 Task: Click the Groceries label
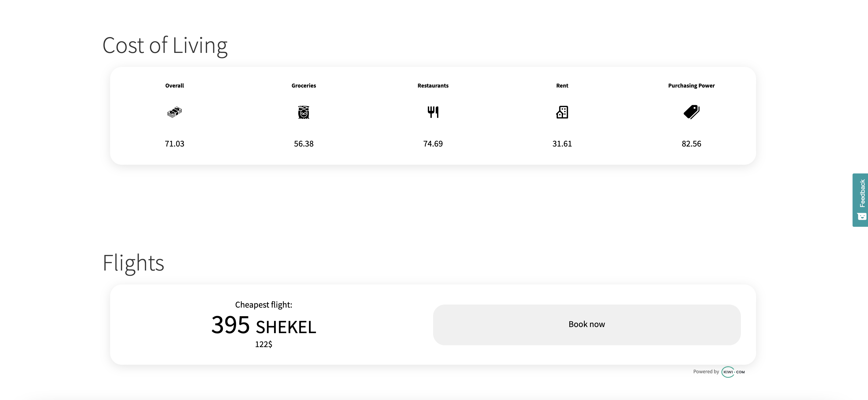[x=304, y=85]
